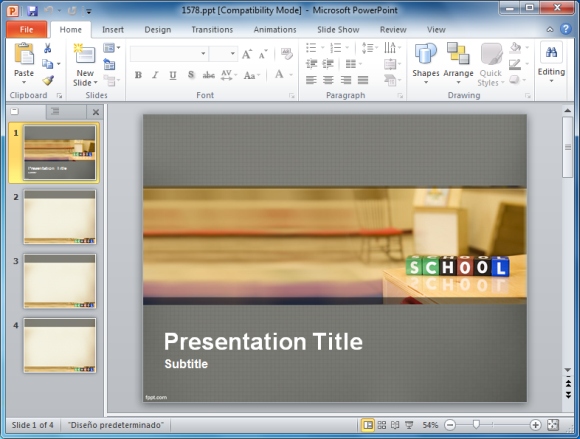The image size is (580, 439).
Task: Open the Shapes gallery
Action: pyautogui.click(x=425, y=64)
